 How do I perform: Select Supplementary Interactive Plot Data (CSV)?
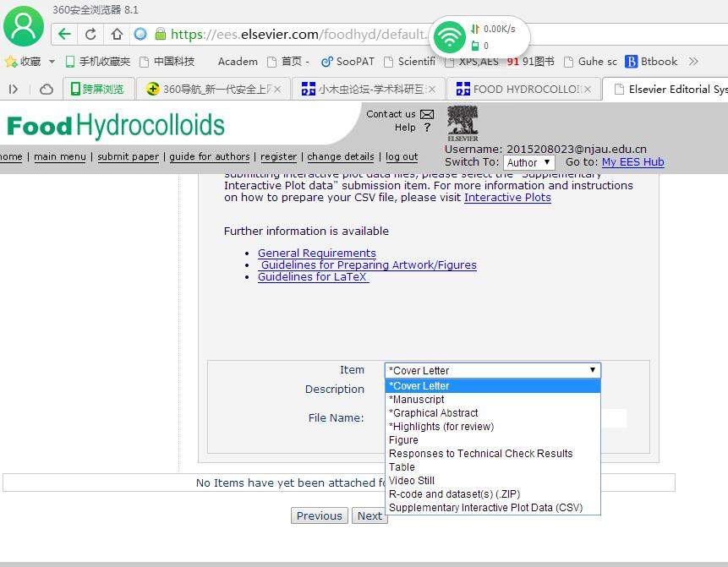(x=493, y=508)
